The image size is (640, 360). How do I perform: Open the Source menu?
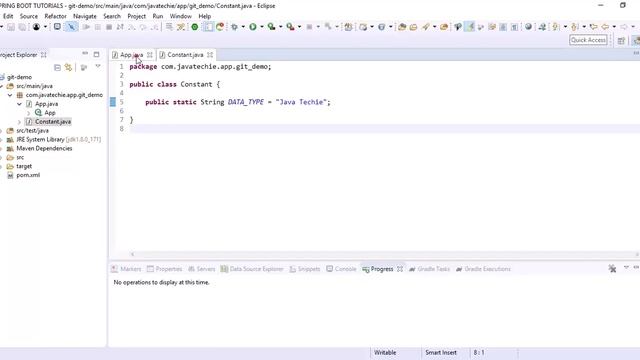[x=29, y=16]
